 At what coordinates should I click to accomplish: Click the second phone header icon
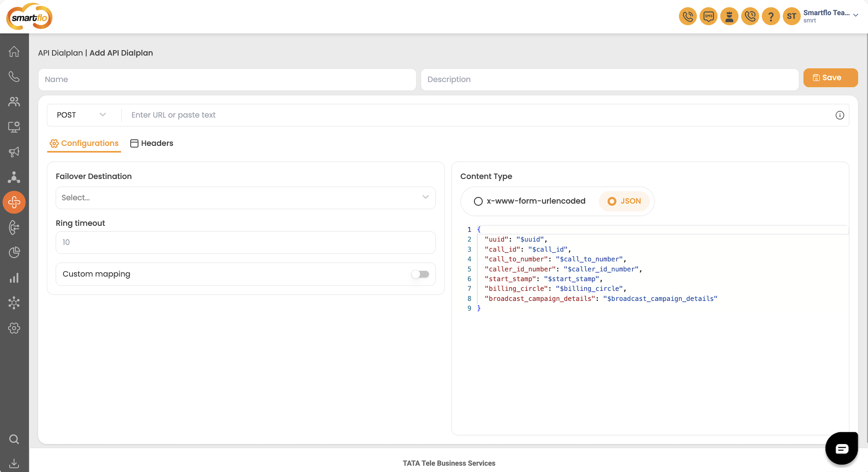click(x=750, y=16)
